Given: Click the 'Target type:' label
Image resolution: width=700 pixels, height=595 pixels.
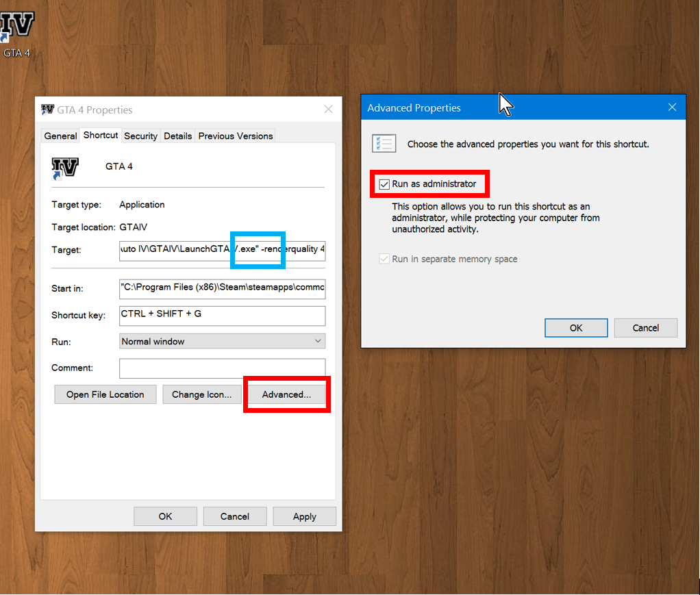Looking at the screenshot, I should coord(76,205).
